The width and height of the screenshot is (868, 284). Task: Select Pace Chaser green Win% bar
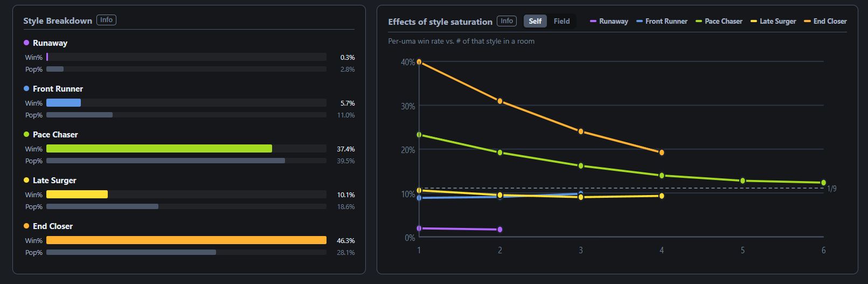click(159, 149)
